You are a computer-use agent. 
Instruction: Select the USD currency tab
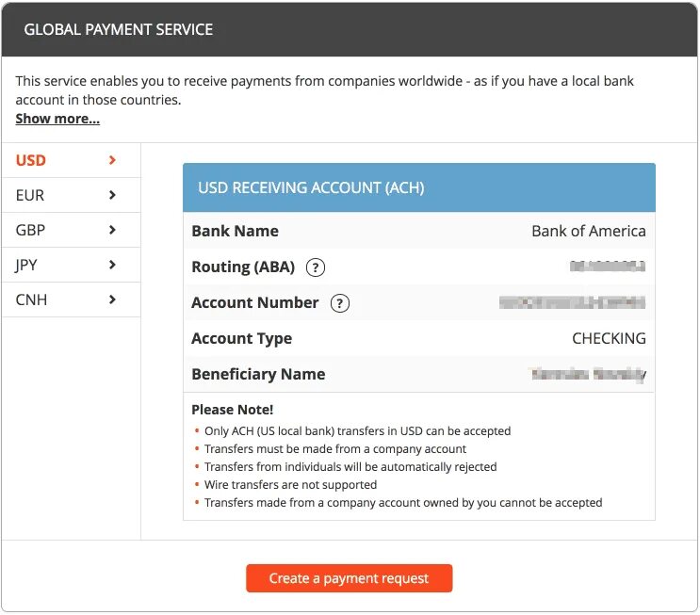(x=31, y=160)
